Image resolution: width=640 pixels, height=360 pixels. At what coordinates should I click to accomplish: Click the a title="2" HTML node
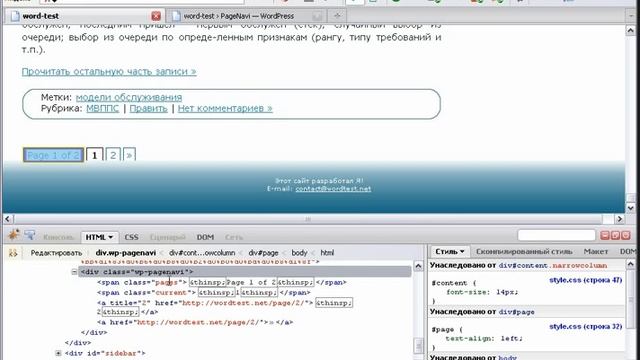point(224,307)
